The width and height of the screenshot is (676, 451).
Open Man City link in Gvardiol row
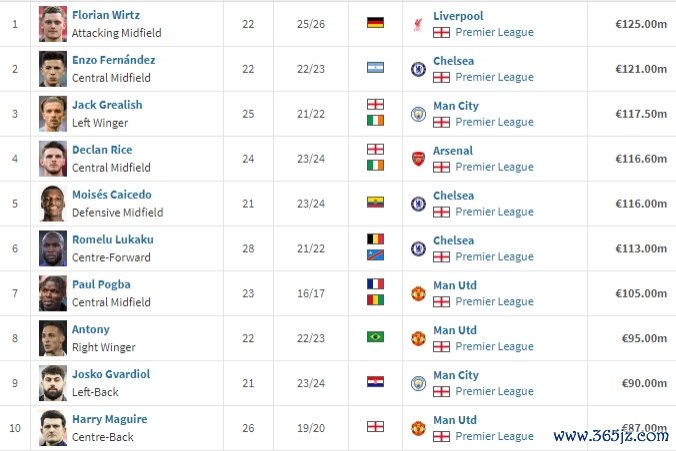[456, 375]
